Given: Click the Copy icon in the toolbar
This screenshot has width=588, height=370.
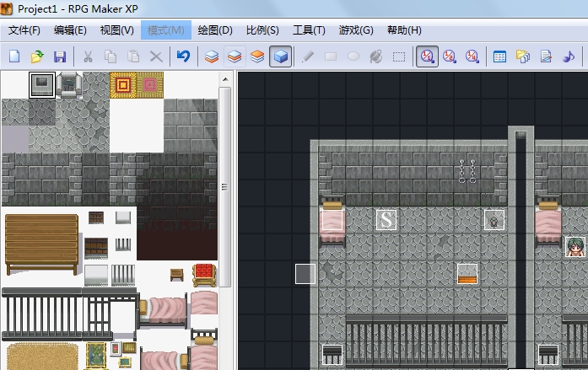Looking at the screenshot, I should (x=111, y=56).
